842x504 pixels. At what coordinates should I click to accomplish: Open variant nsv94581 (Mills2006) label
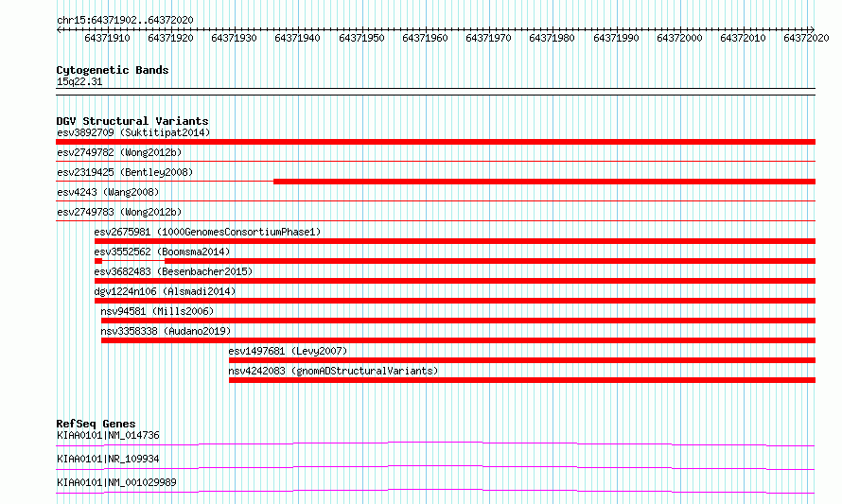pos(157,311)
